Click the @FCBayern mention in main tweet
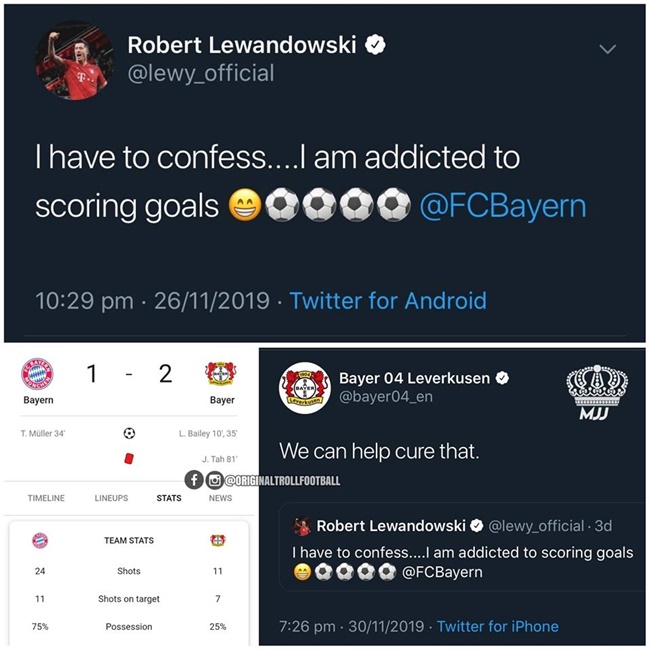650x650 pixels. point(503,206)
